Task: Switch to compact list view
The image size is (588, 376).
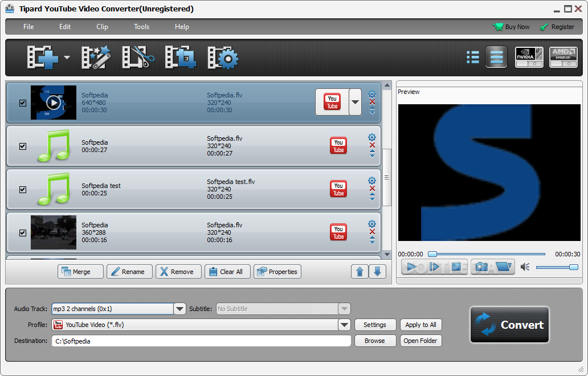Action: point(472,58)
